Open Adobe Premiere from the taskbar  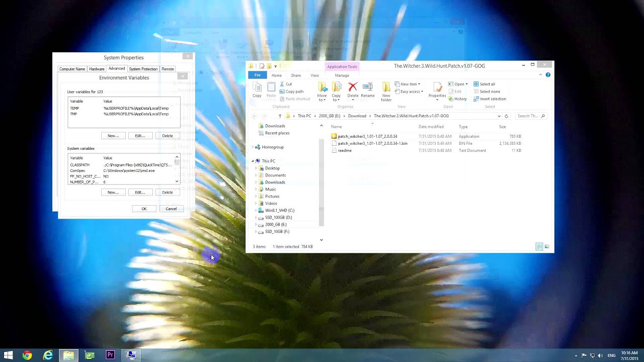(110, 355)
